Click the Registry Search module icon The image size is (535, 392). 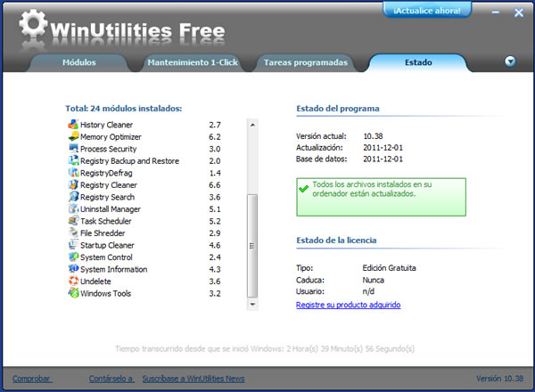tap(73, 197)
